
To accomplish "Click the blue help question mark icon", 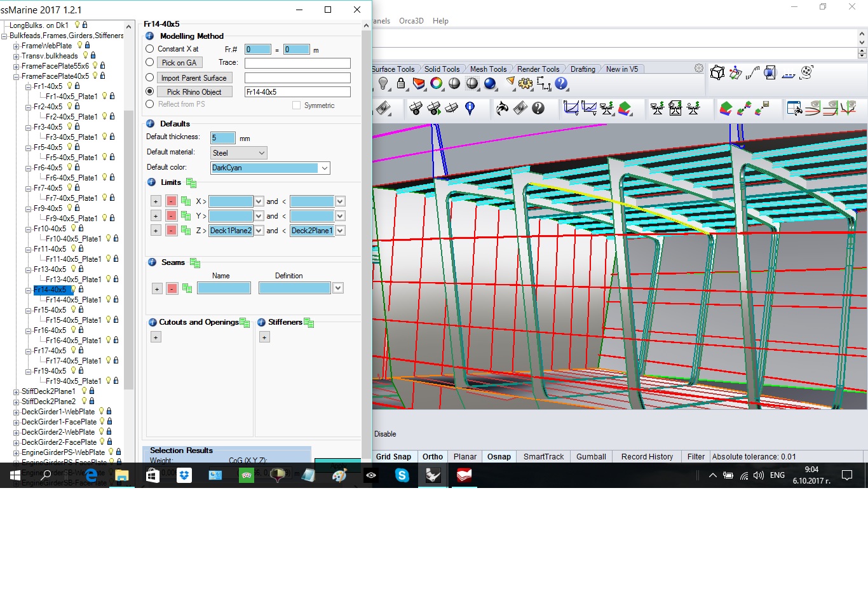I will coord(560,84).
